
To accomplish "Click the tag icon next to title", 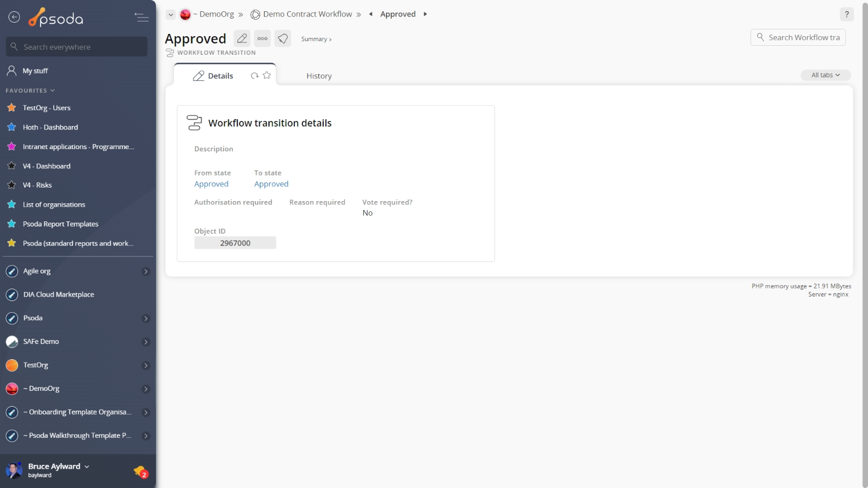I will [283, 38].
